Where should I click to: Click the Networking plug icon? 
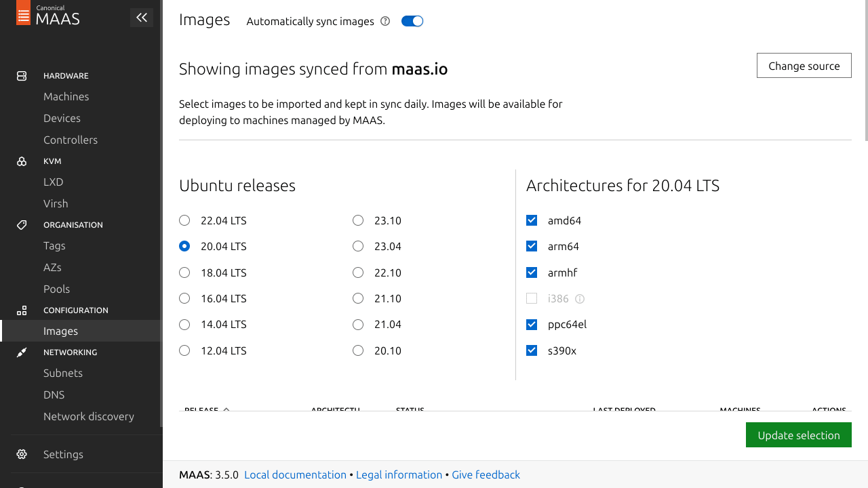click(22, 352)
